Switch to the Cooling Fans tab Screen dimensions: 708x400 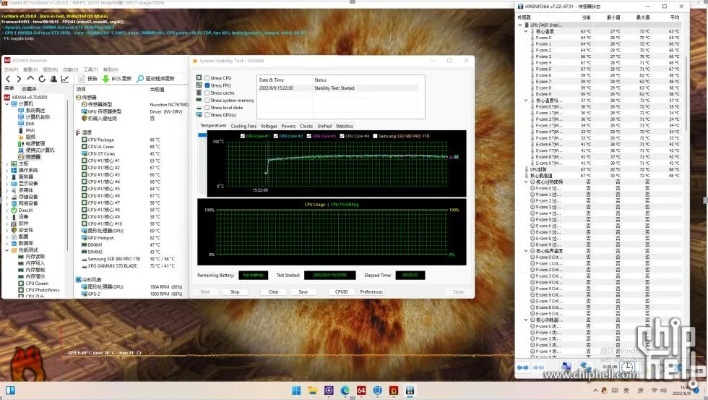[244, 126]
